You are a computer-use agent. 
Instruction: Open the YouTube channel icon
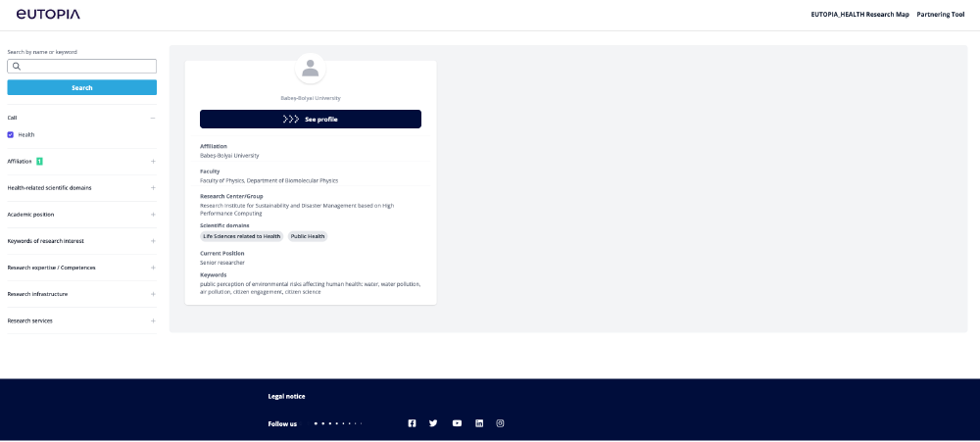coord(457,423)
